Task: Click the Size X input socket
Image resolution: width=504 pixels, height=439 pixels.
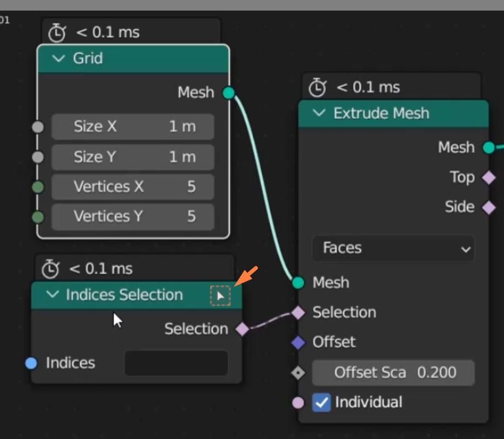Action: click(x=38, y=127)
